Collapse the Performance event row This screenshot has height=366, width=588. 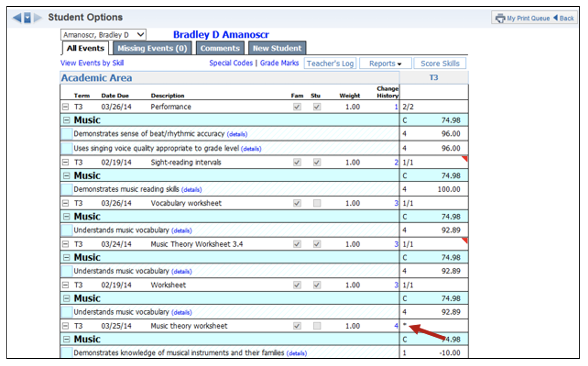tap(65, 107)
